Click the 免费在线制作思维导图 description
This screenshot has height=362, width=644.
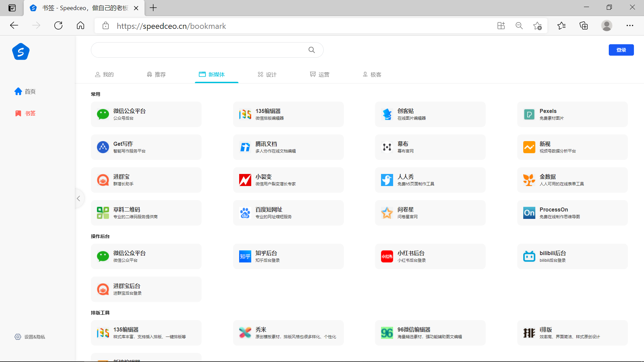560,217
